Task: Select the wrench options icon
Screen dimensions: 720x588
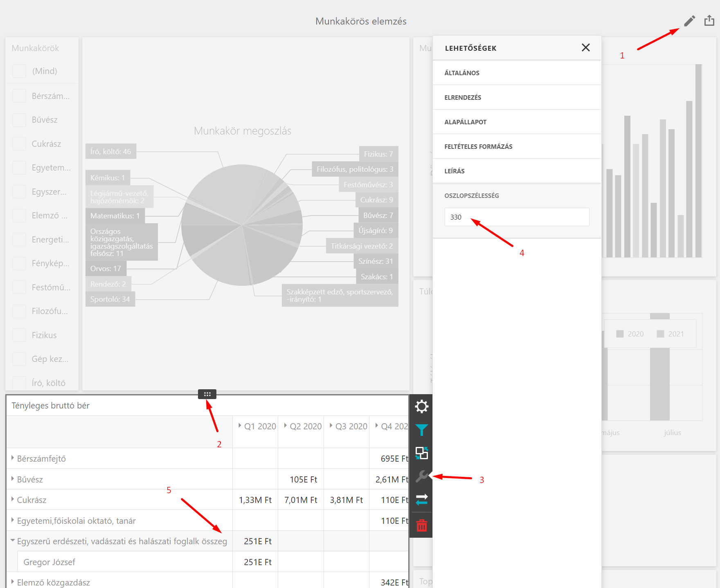Action: (x=421, y=476)
